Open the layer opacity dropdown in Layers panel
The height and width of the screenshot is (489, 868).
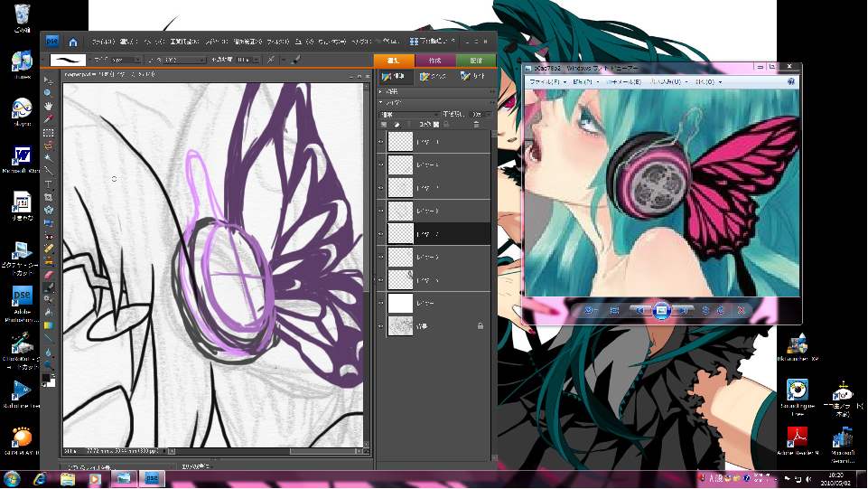[x=489, y=114]
